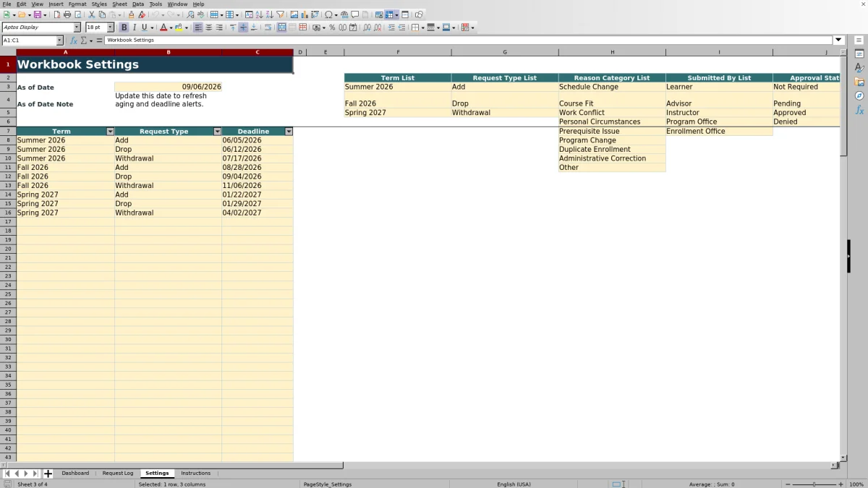868x488 pixels.
Task: Toggle Align Top vertical alignment
Action: (x=233, y=27)
